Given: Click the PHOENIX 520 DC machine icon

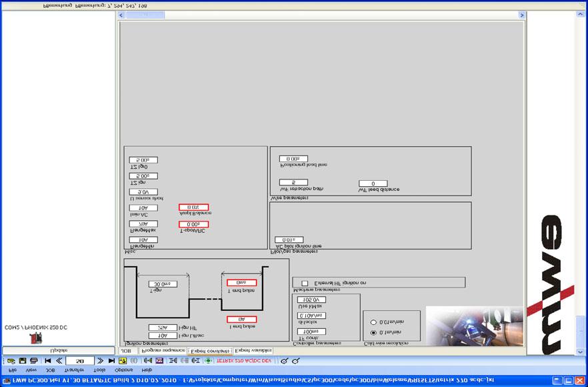Looking at the screenshot, I should click(36, 338).
